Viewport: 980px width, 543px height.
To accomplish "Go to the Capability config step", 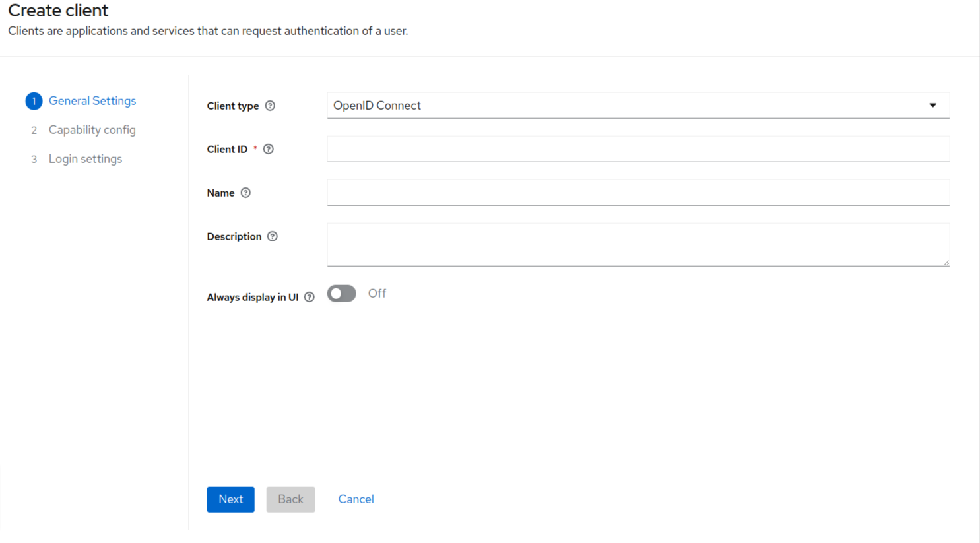I will (x=92, y=130).
